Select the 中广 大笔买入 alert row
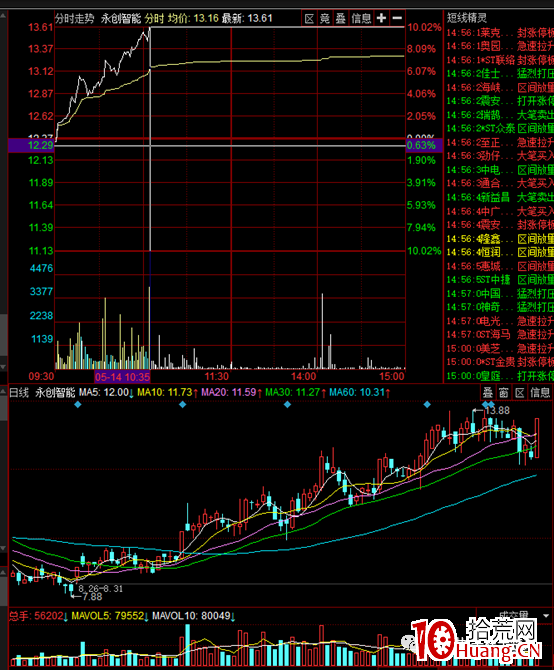Screen dimensions: 554x670 tap(500, 211)
